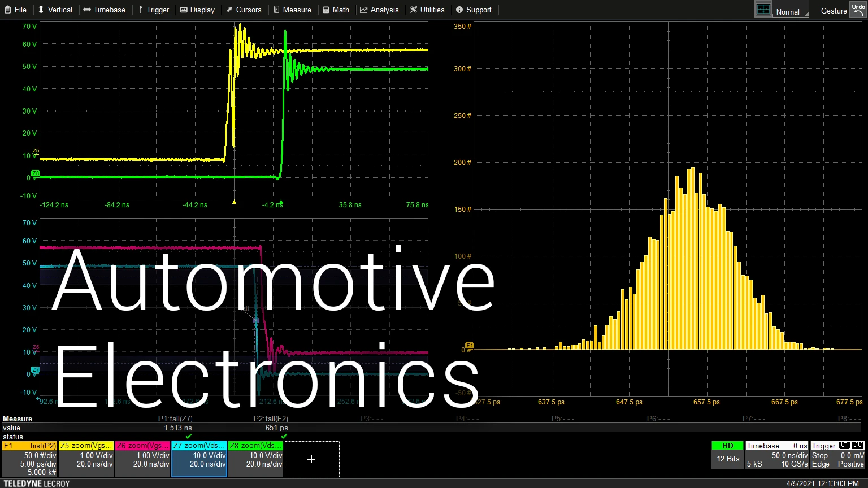This screenshot has width=868, height=488.
Task: Select the Z5 zoom trace descriptor swatch
Action: pos(86,446)
